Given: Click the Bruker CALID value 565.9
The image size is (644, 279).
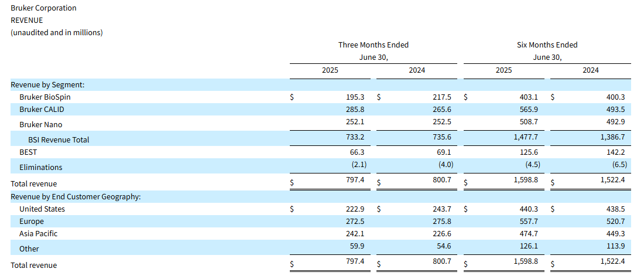Looking at the screenshot, I should click(529, 110).
